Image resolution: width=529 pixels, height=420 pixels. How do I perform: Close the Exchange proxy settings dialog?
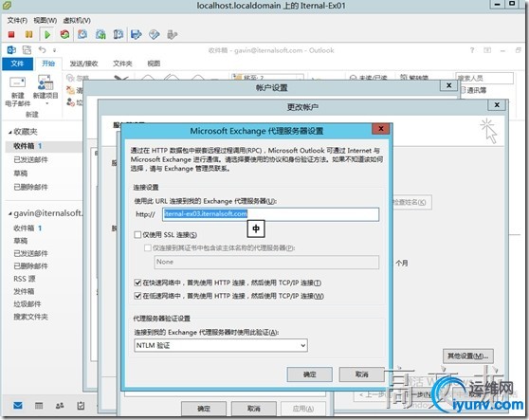click(381, 129)
